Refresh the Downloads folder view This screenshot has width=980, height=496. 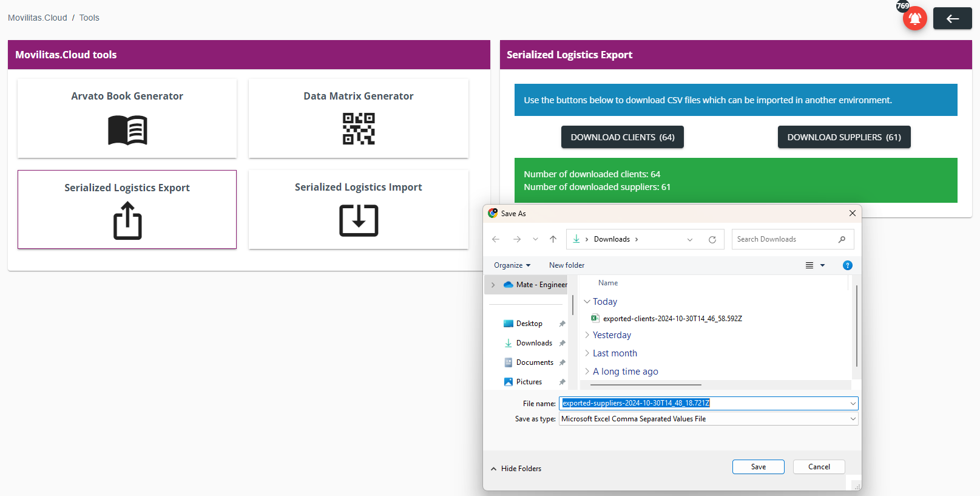tap(712, 239)
